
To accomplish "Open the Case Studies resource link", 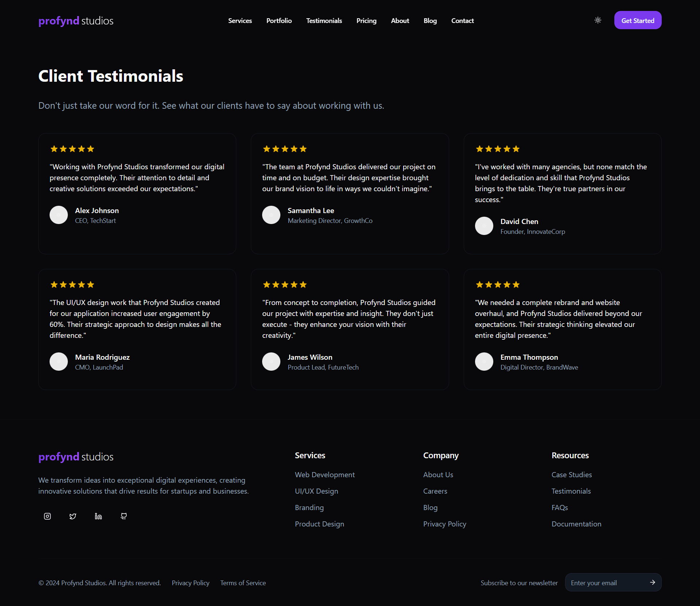I will click(x=572, y=475).
